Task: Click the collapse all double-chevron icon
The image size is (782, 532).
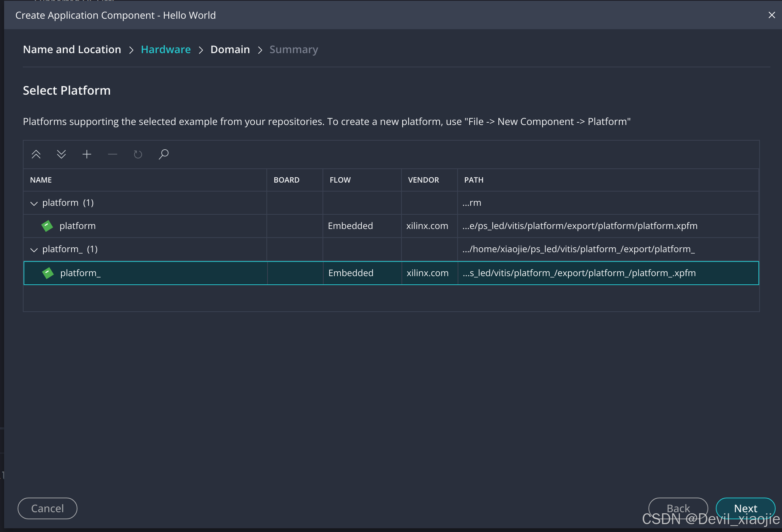Action: pos(36,154)
